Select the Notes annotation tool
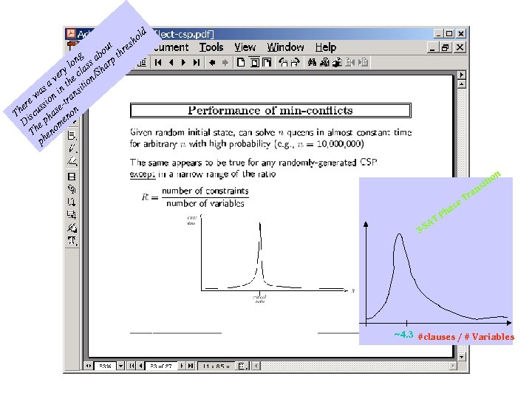This screenshot has height=399, width=532. [x=72, y=135]
